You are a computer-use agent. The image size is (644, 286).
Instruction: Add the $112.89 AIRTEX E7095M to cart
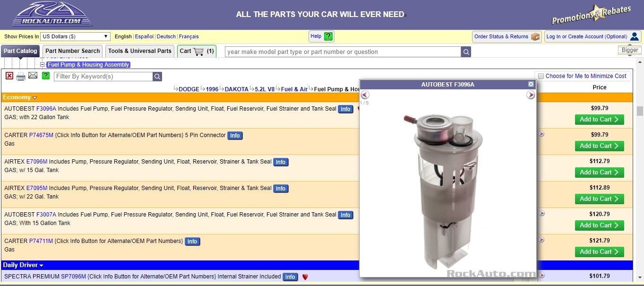click(x=599, y=199)
